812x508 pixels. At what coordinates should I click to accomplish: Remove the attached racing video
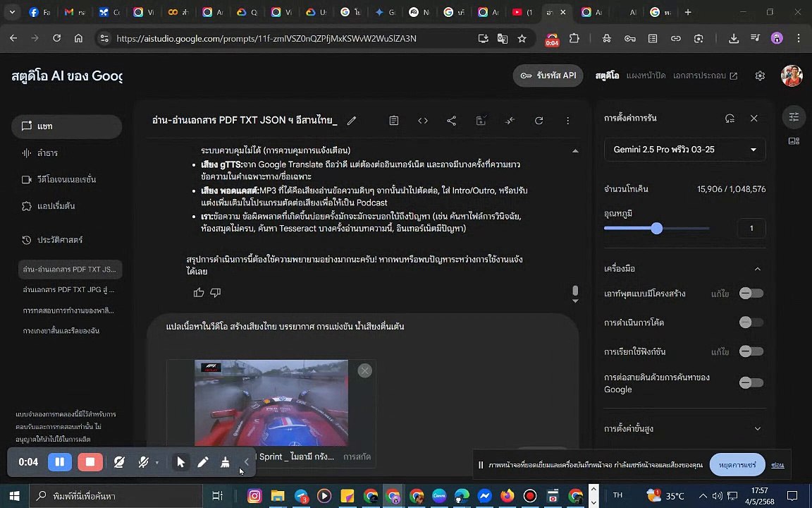pyautogui.click(x=364, y=370)
